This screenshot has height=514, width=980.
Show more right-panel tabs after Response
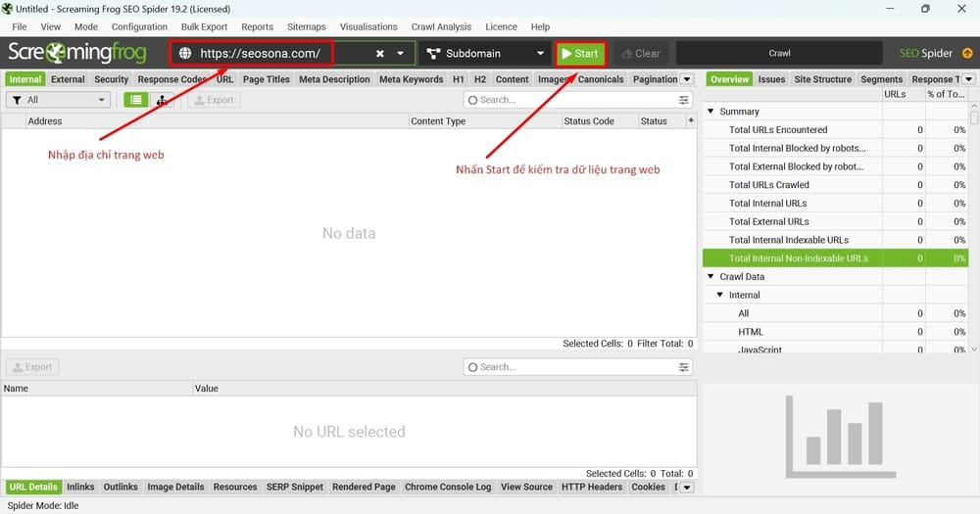point(969,79)
